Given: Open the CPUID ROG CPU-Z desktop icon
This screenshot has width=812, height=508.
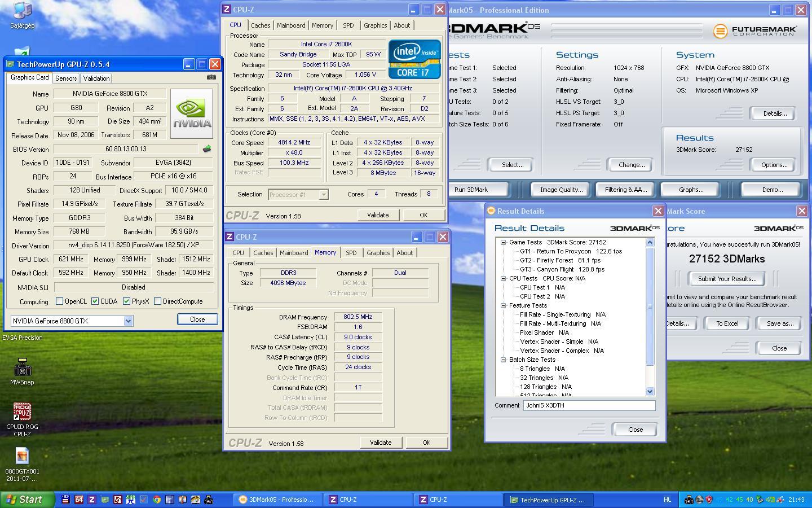Looking at the screenshot, I should [22, 420].
